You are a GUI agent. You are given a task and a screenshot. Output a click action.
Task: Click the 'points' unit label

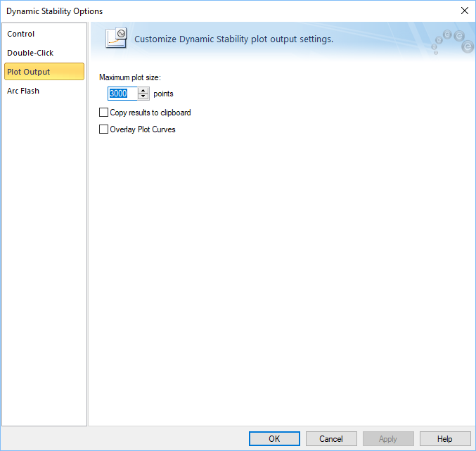point(163,94)
